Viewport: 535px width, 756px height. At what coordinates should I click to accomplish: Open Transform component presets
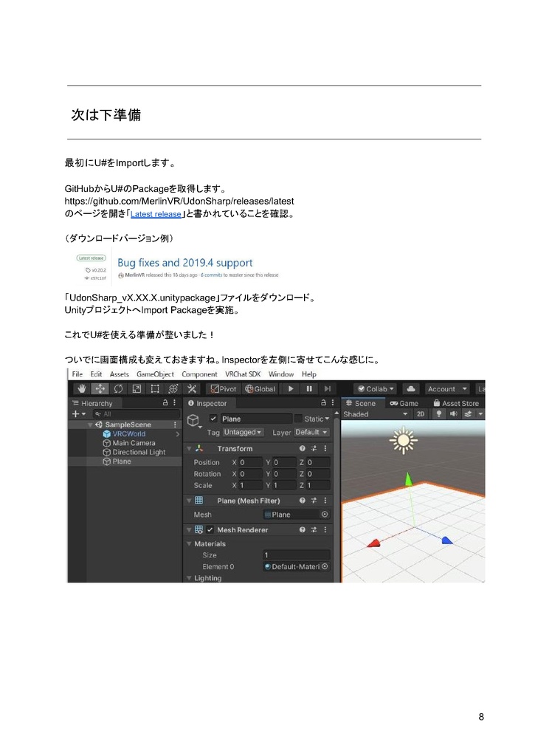[314, 448]
